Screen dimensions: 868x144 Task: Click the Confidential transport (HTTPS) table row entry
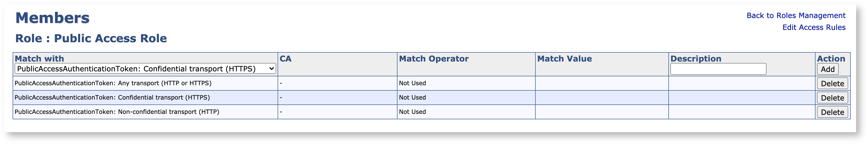point(112,98)
